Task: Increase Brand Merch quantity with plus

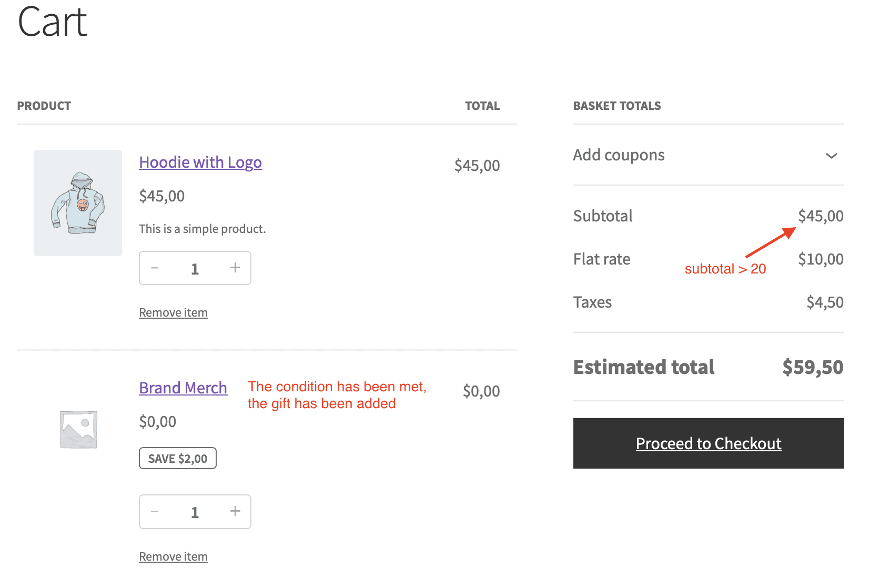Action: pos(235,511)
